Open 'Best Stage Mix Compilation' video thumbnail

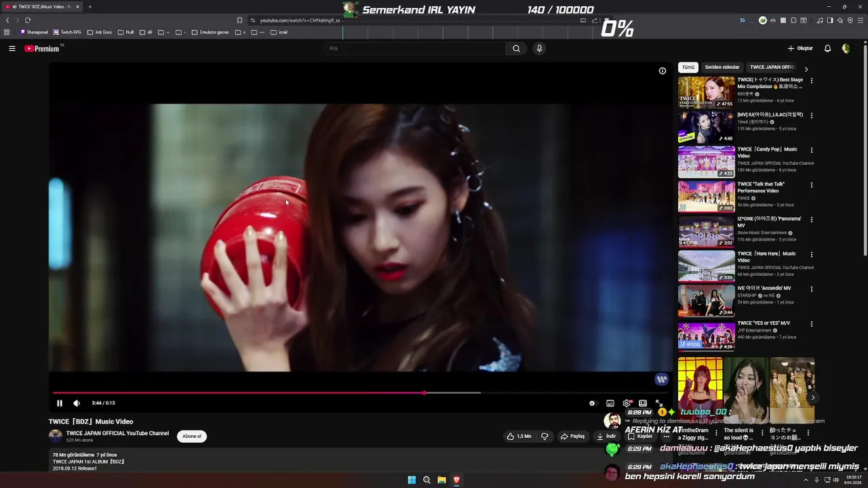(706, 92)
